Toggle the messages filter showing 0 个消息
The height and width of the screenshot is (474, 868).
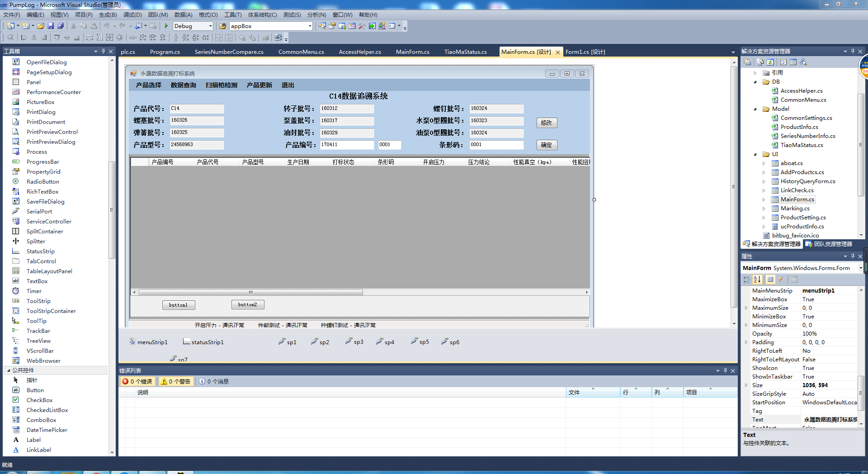click(x=214, y=382)
